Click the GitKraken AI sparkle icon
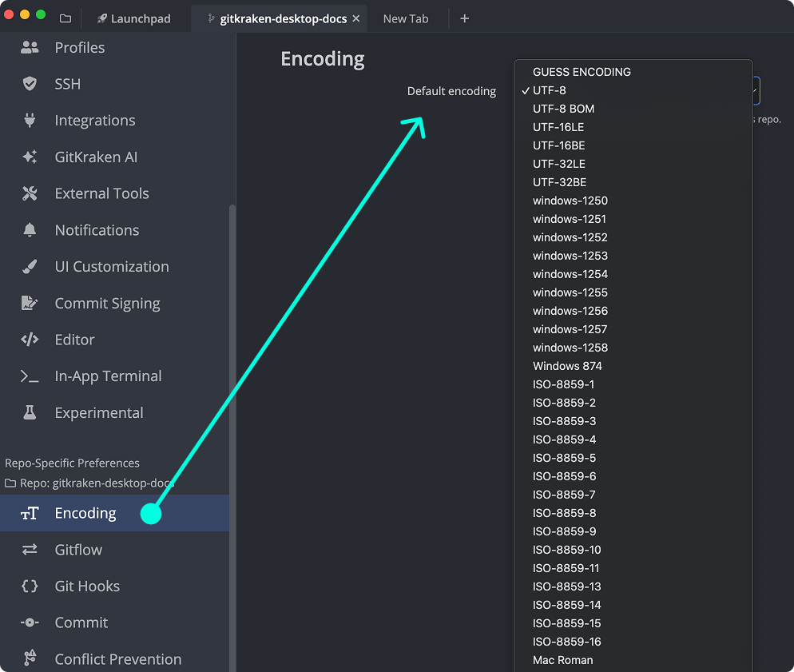 click(30, 157)
